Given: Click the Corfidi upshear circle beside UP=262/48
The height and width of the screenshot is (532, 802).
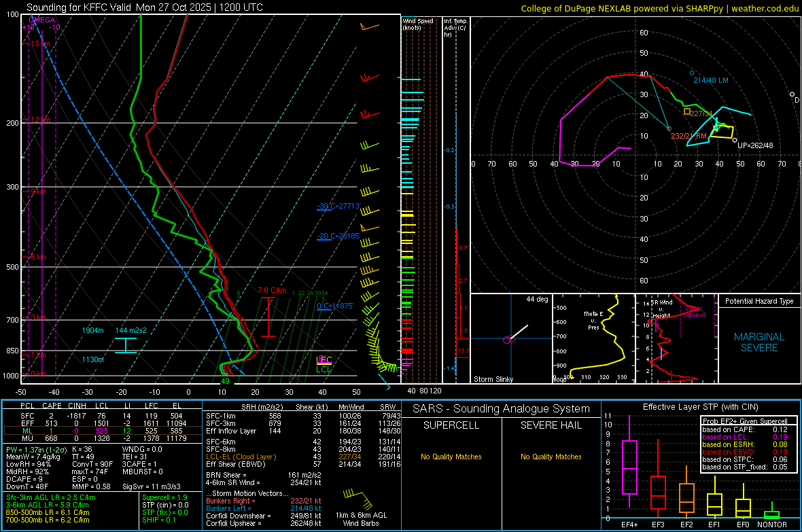Looking at the screenshot, I should [735, 140].
